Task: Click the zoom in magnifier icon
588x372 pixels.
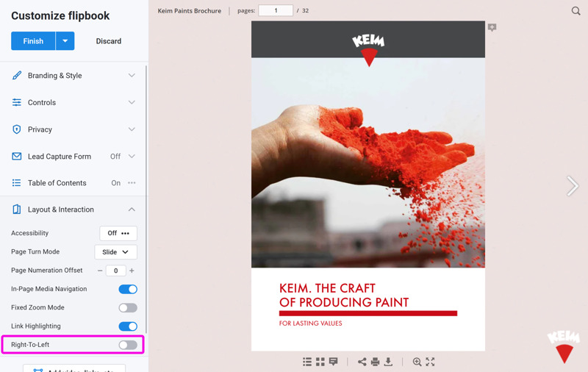Action: pos(417,362)
